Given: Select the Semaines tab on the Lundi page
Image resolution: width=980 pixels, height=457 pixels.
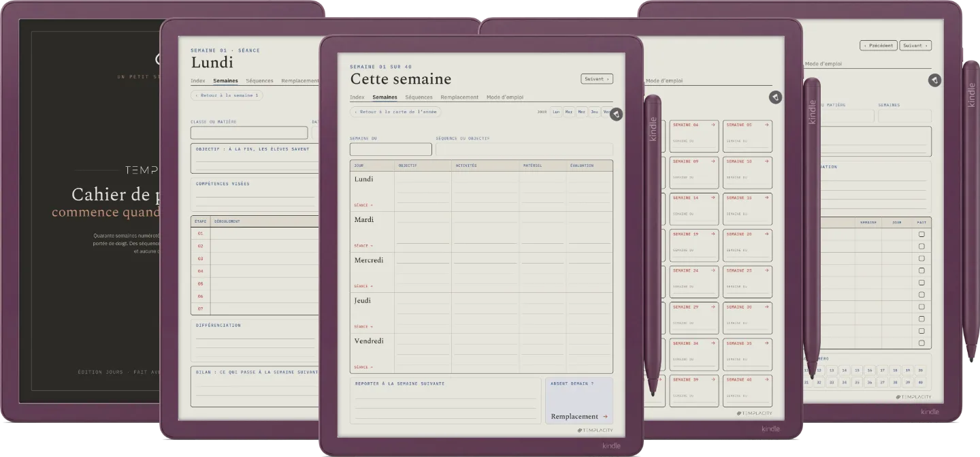Looking at the screenshot, I should (x=225, y=81).
